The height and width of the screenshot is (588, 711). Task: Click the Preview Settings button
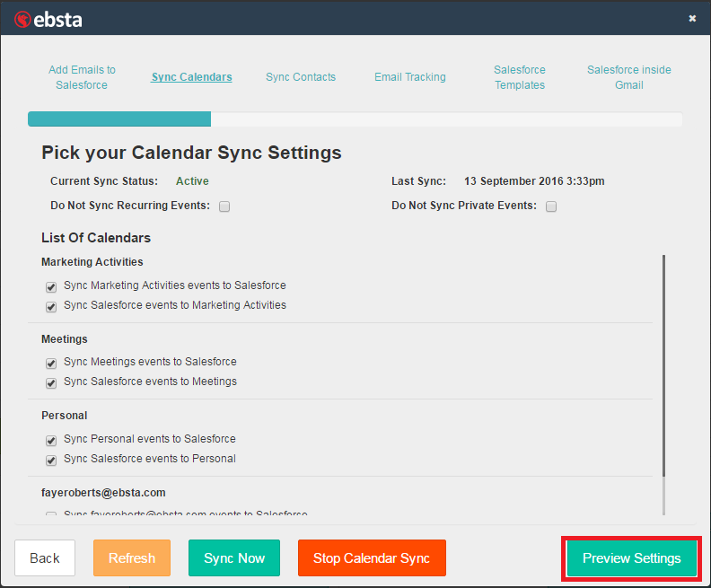(631, 558)
